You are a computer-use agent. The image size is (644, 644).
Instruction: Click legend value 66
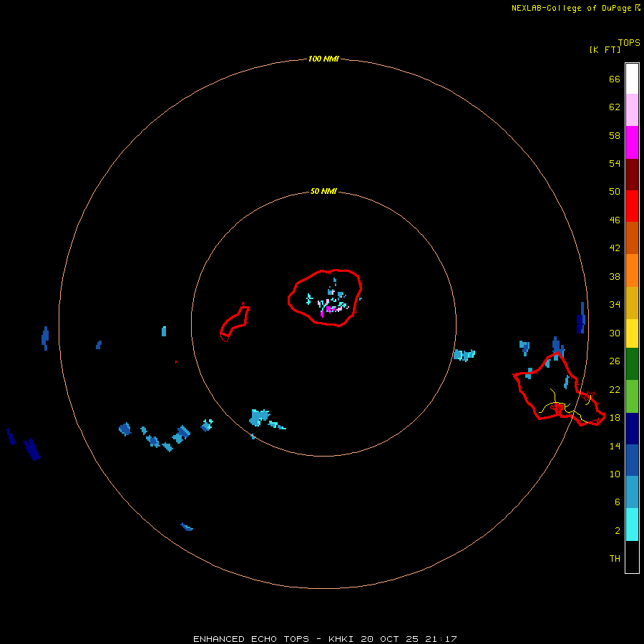[x=615, y=79]
